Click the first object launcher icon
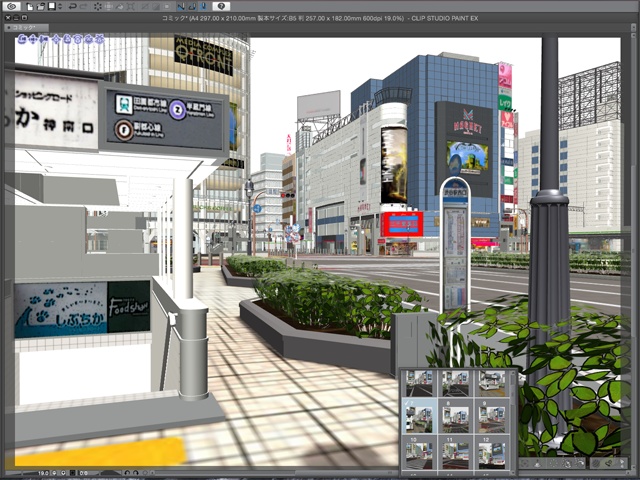The image size is (640, 480). [524, 463]
